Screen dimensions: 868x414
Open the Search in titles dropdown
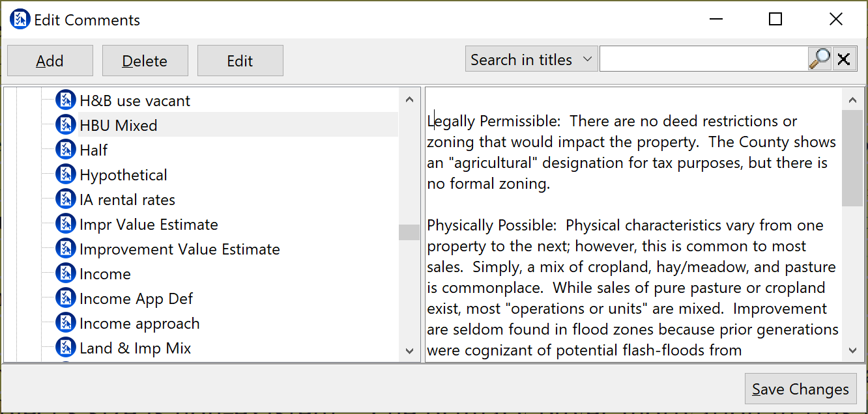pyautogui.click(x=531, y=60)
